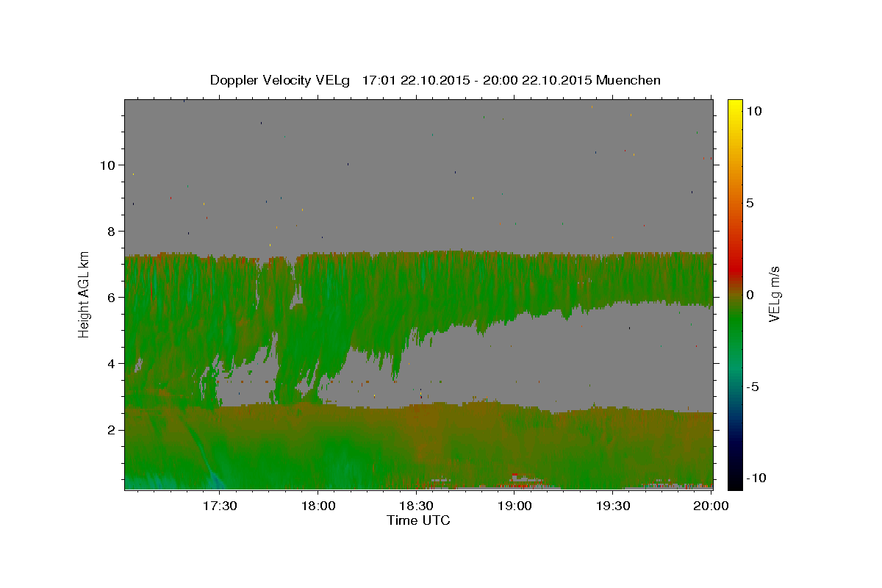Click the colorbar label '0'
The width and height of the screenshot is (882, 588).
click(x=750, y=295)
